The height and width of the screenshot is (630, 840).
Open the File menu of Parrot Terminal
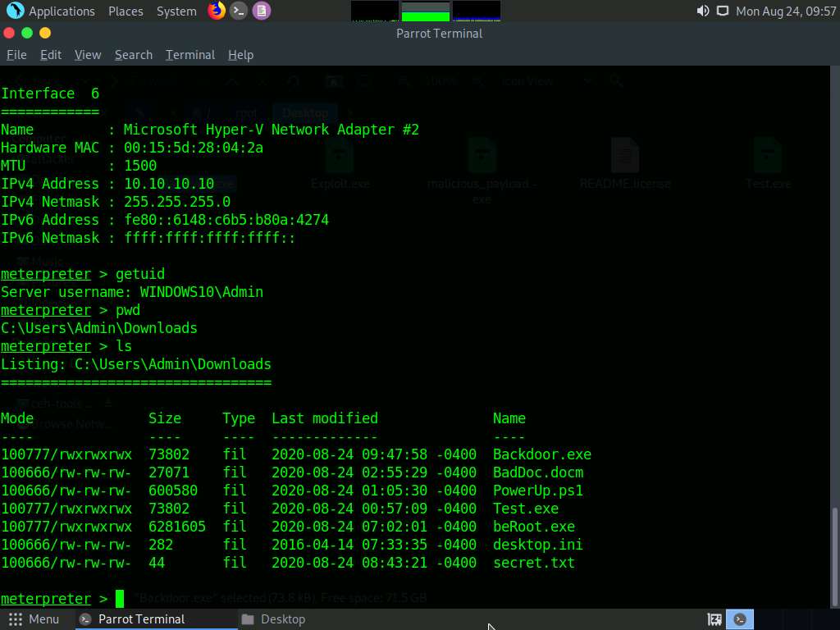16,55
